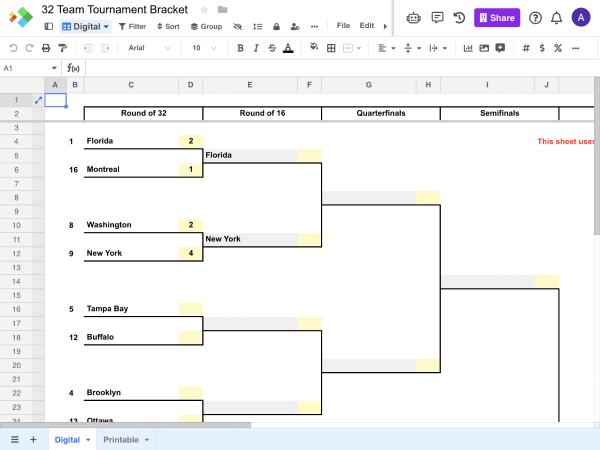The width and height of the screenshot is (600, 450).
Task: Insert an image in cell
Action: coord(484,48)
